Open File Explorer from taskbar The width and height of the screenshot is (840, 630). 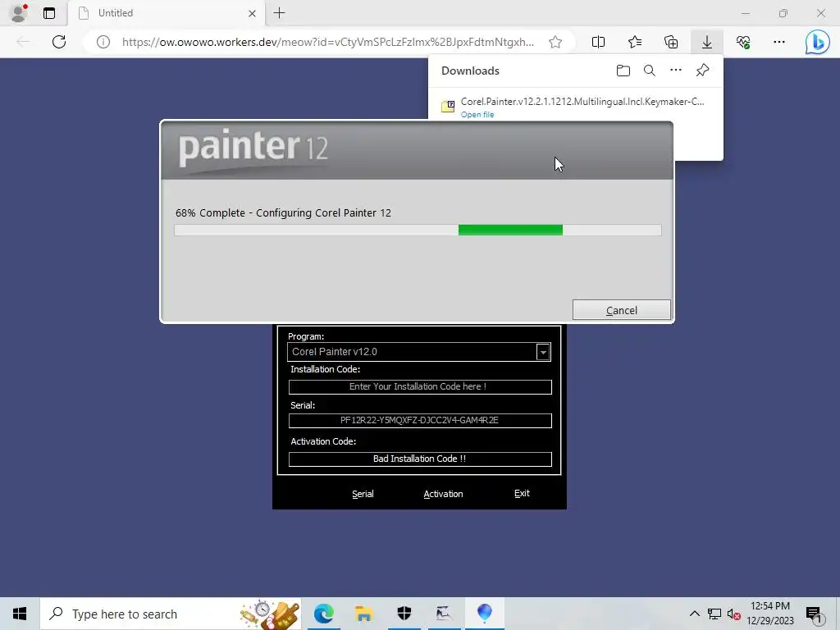(363, 614)
